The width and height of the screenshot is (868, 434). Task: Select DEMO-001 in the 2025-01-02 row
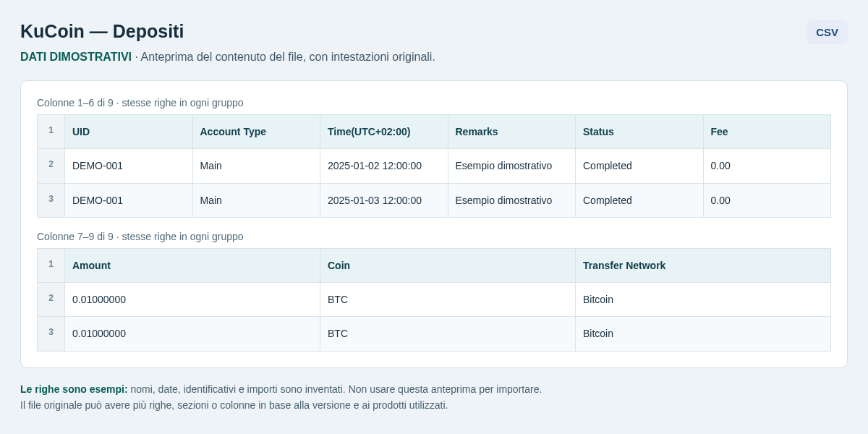pyautogui.click(x=98, y=166)
